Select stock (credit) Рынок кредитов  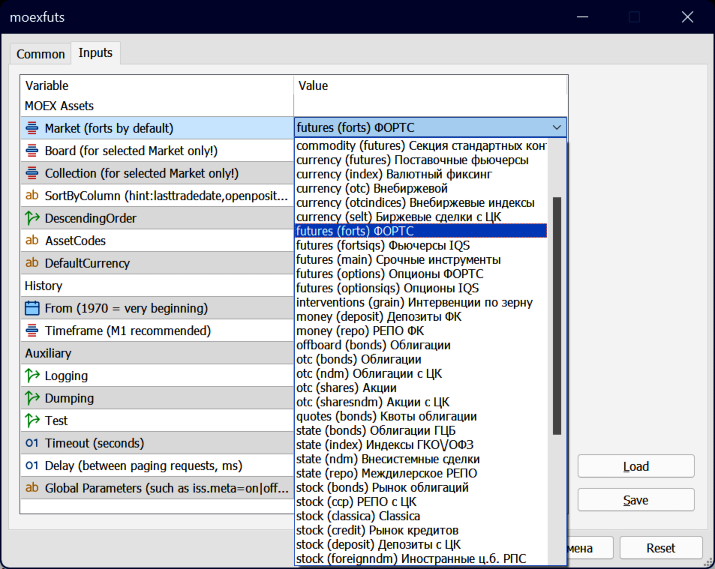(421, 530)
